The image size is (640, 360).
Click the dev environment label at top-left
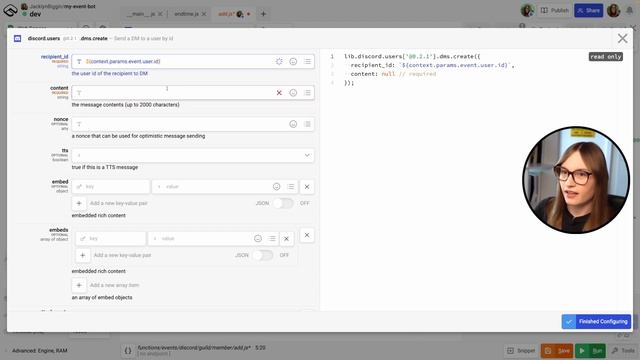point(35,14)
